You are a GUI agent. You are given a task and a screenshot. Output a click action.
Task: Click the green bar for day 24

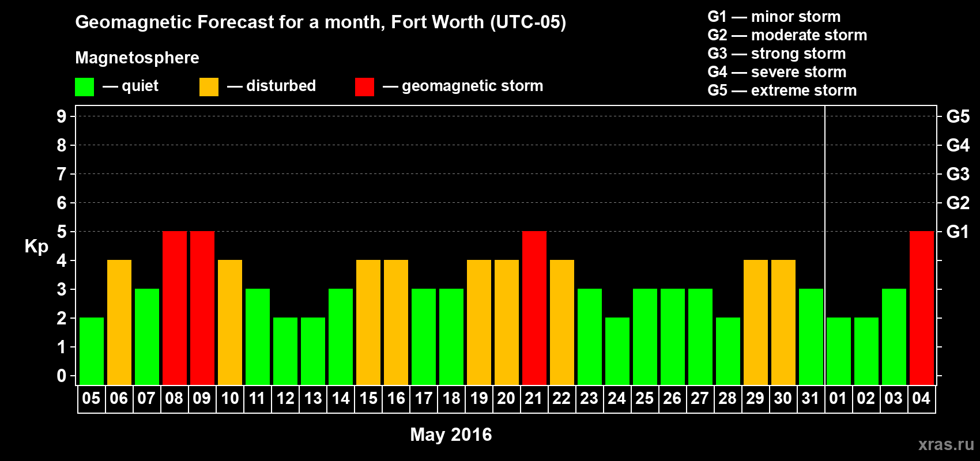(617, 351)
